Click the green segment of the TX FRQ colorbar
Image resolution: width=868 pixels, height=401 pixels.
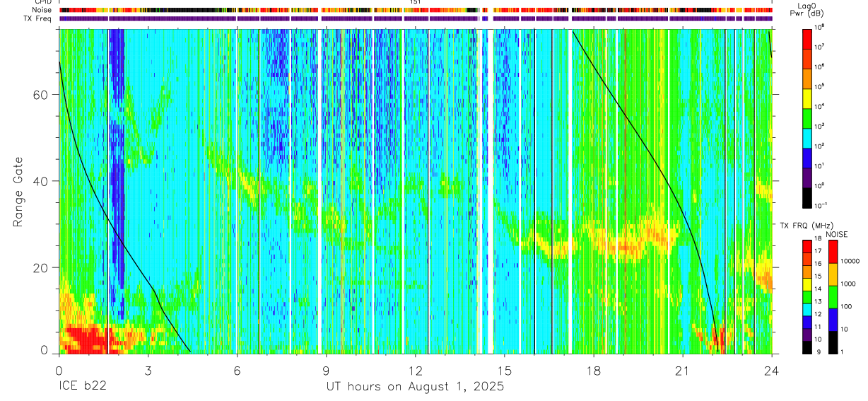pos(808,297)
